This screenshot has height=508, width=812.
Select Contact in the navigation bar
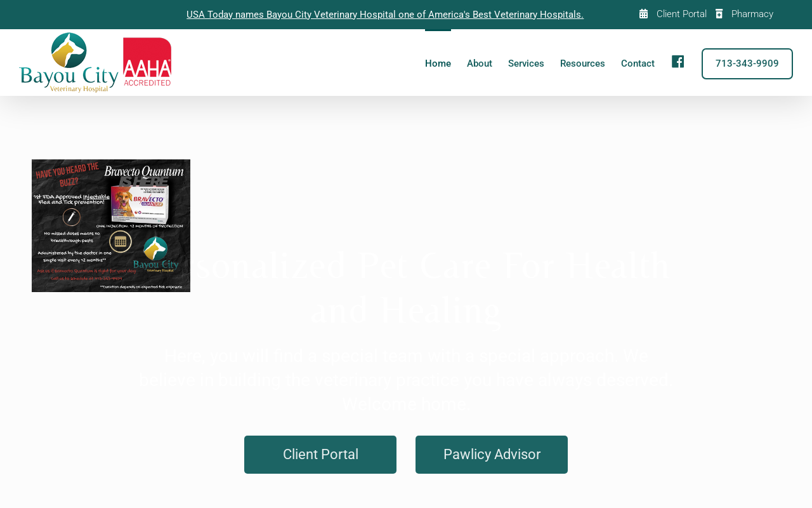(x=638, y=63)
